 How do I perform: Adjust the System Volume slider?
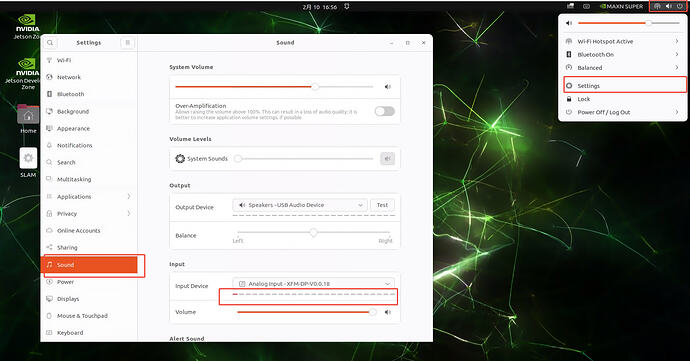274,87
